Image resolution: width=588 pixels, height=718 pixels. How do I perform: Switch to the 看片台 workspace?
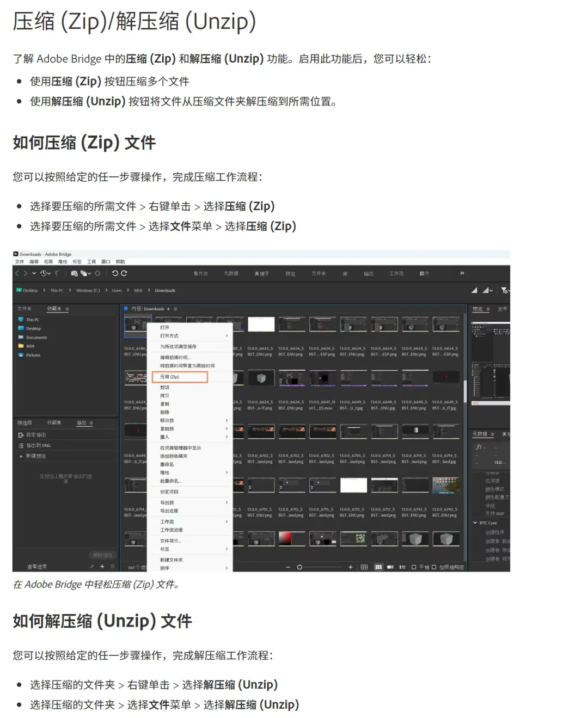(200, 273)
